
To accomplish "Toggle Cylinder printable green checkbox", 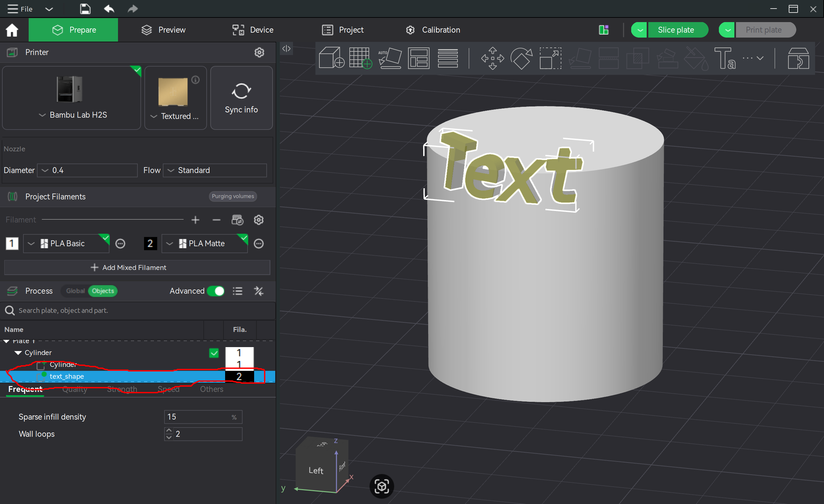I will [214, 353].
